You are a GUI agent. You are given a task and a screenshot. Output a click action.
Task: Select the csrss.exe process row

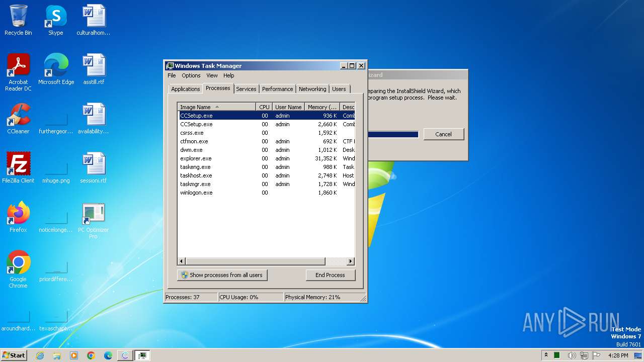267,133
